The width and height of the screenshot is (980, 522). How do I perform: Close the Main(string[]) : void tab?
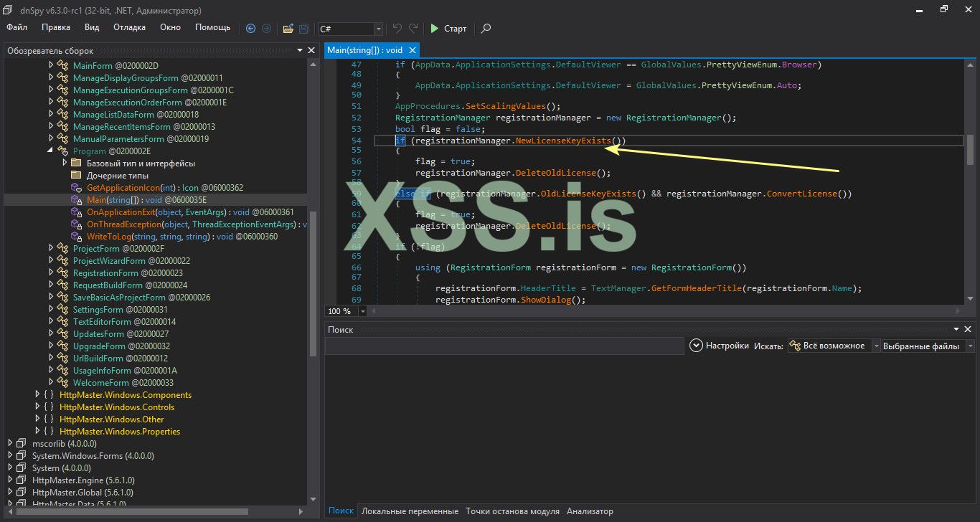[x=412, y=50]
